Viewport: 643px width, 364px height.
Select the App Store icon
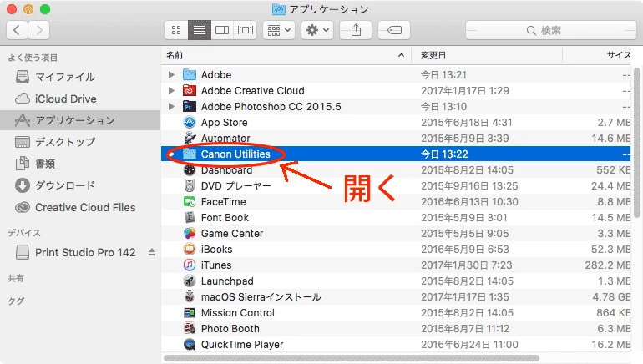tap(190, 122)
